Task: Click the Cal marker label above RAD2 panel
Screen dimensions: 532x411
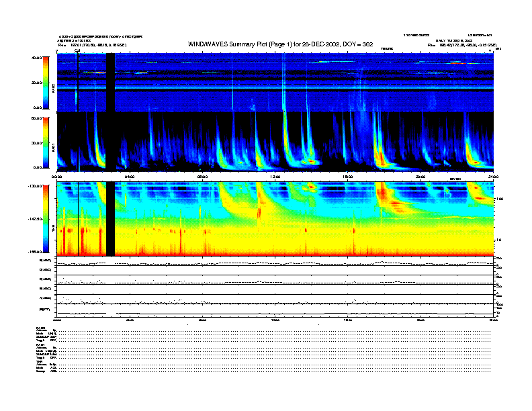Action: [x=77, y=50]
